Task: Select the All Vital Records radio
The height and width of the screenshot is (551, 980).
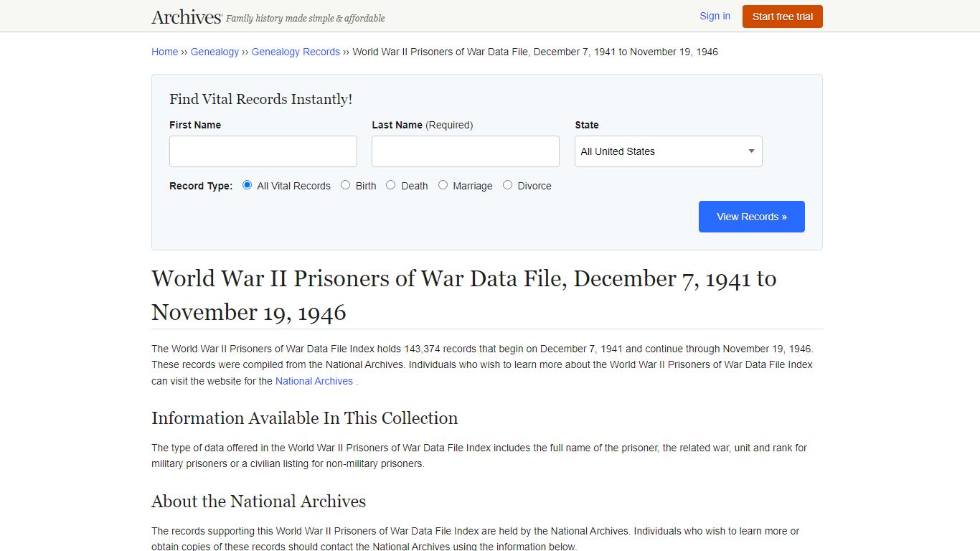Action: 248,185
